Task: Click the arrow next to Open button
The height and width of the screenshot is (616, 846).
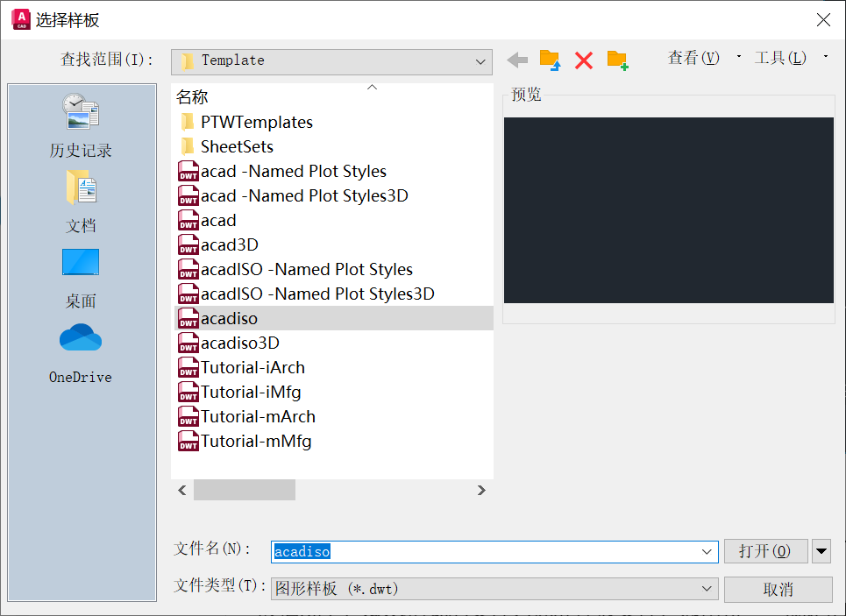Action: point(821,551)
